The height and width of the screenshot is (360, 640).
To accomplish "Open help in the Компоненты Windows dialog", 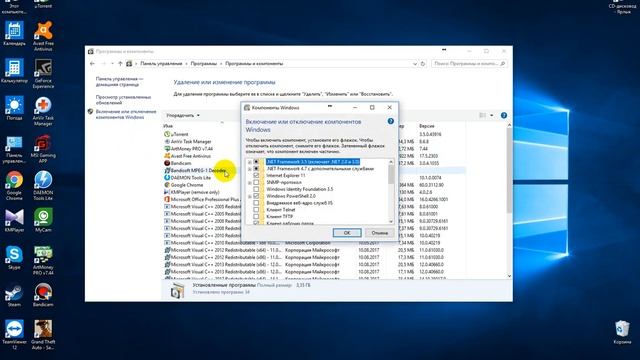I will tap(391, 121).
